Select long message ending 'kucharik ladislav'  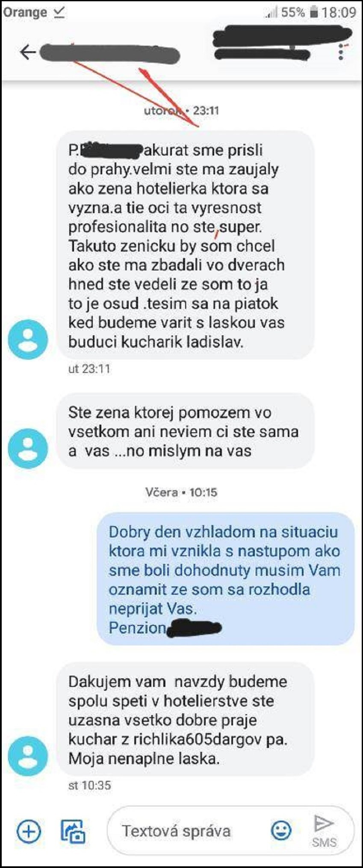[x=186, y=245]
